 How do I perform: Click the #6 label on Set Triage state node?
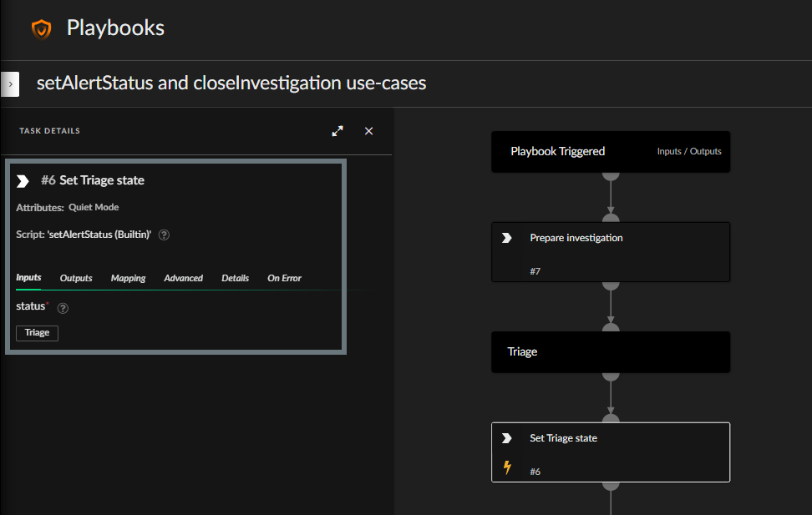(x=535, y=472)
